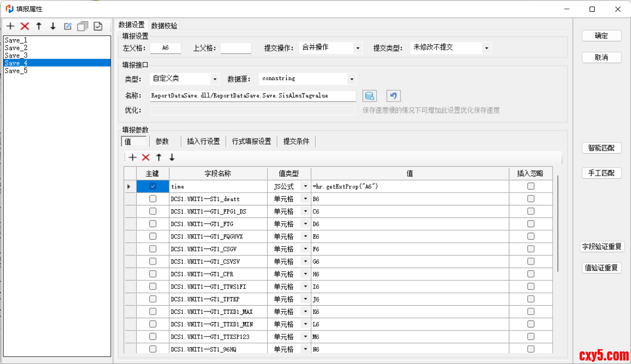Open the 提交条件 tab

tap(296, 141)
